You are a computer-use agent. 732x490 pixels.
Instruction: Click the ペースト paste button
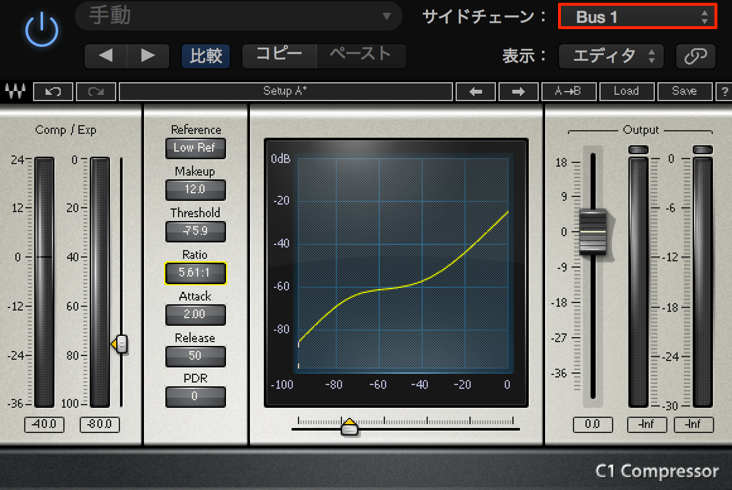click(x=361, y=56)
